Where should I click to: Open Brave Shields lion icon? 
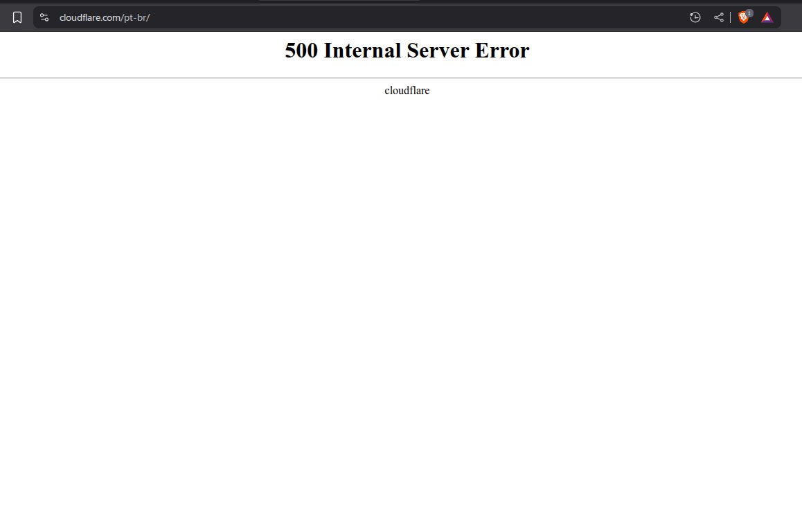(x=744, y=17)
